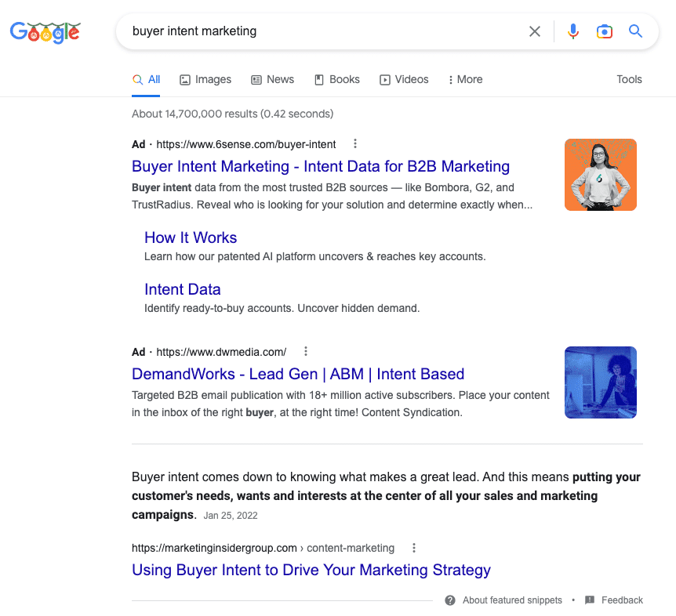676x616 pixels.
Task: Clear the search box with the X icon
Action: coord(534,31)
